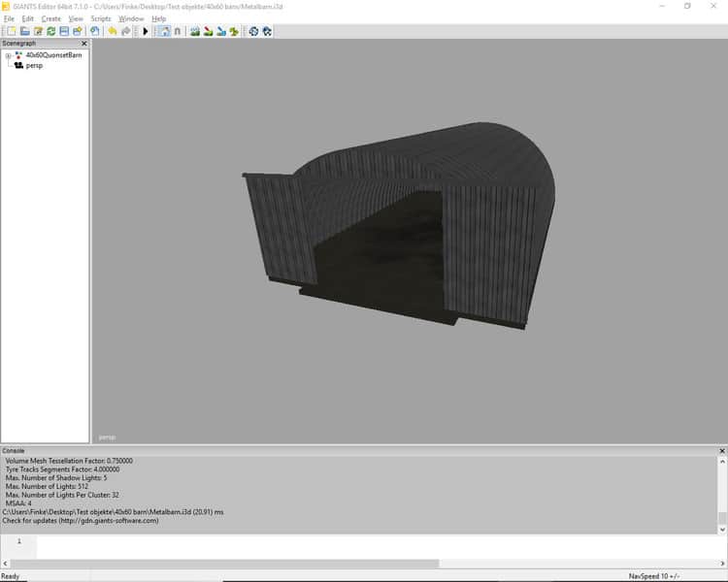This screenshot has width=728, height=582.
Task: Close the Scenegraph panel
Action: point(83,44)
